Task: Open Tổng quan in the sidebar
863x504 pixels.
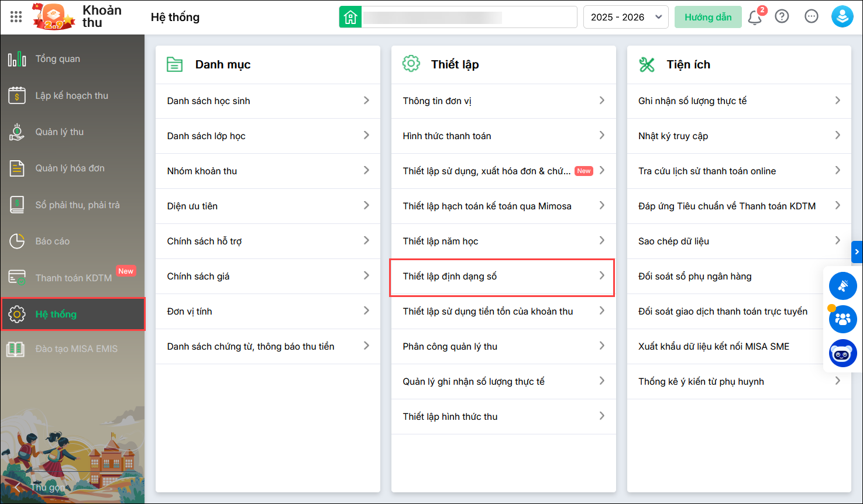Action: tap(57, 59)
